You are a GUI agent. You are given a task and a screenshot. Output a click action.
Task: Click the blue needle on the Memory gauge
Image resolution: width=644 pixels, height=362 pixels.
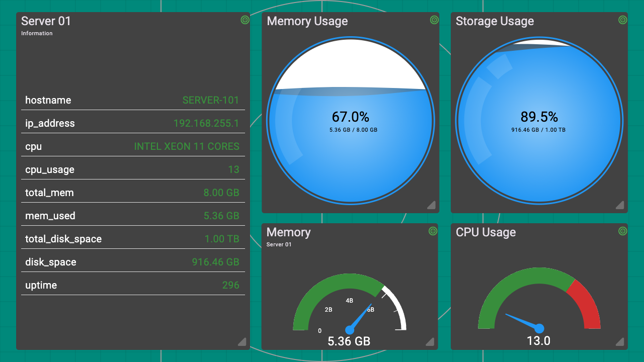[x=361, y=317]
